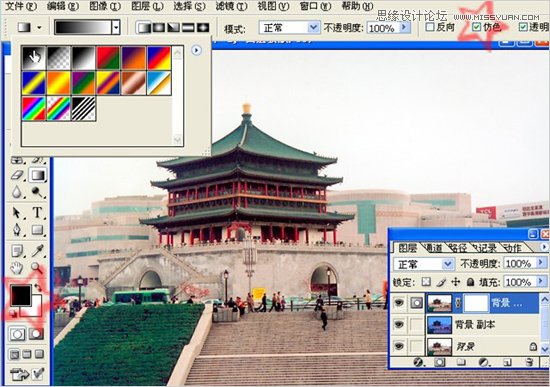550x387 pixels.
Task: Select the Zoom magnifier tool
Action: [37, 268]
